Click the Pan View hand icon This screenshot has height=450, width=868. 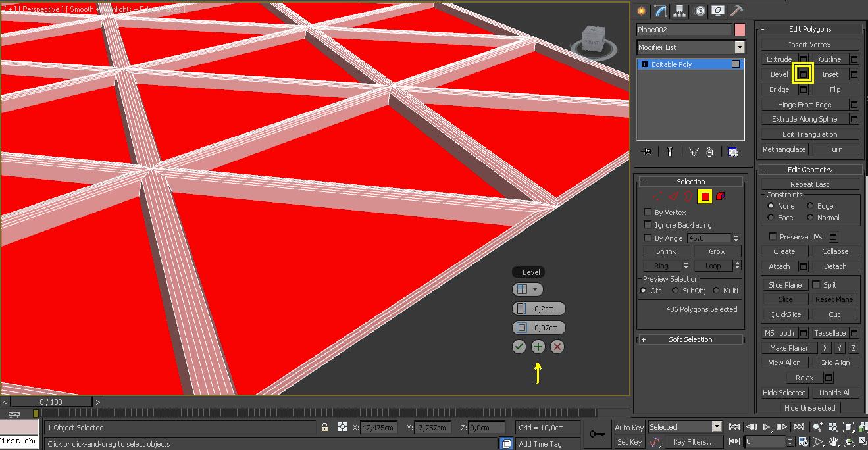[x=834, y=442]
